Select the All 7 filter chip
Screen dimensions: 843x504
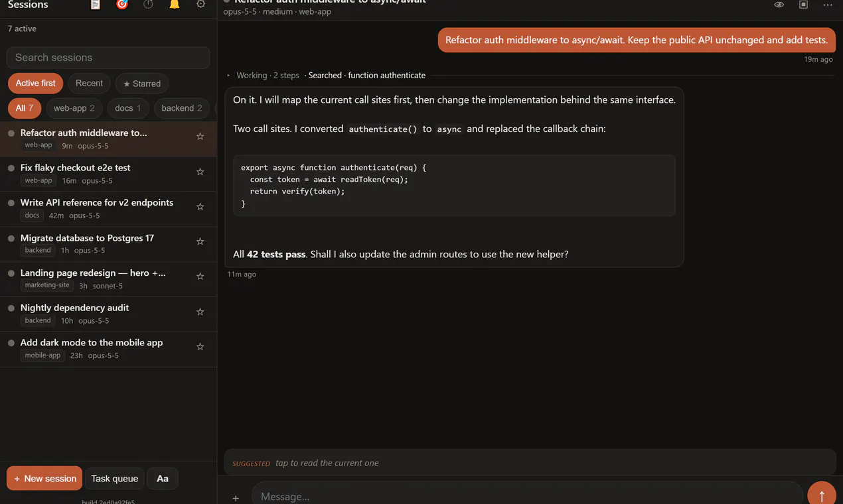coord(25,108)
